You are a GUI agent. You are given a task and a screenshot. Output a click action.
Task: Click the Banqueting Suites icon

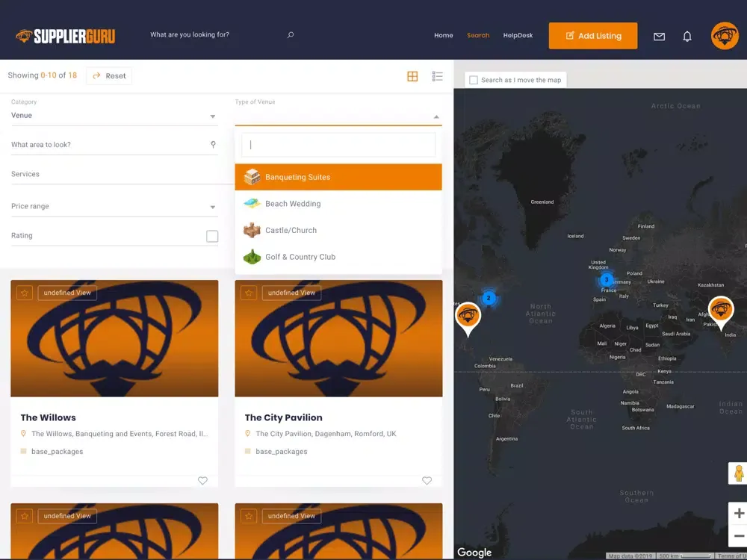pyautogui.click(x=252, y=177)
